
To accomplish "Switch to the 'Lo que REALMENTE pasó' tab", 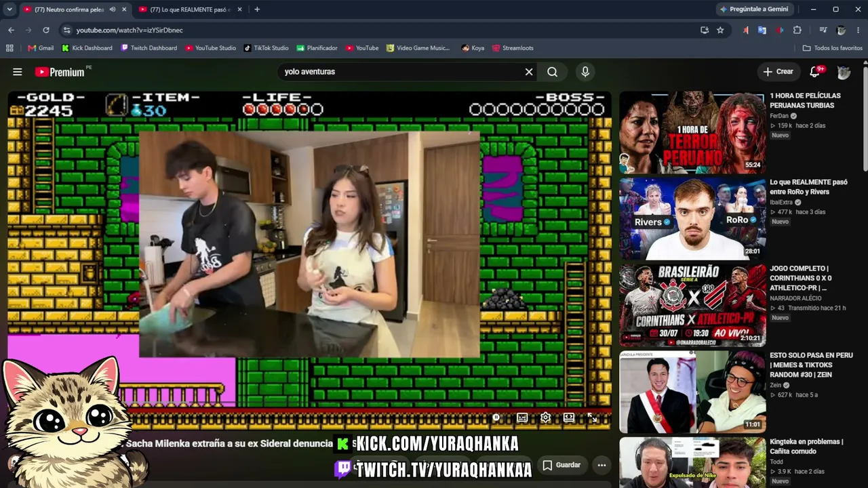I will click(x=184, y=9).
